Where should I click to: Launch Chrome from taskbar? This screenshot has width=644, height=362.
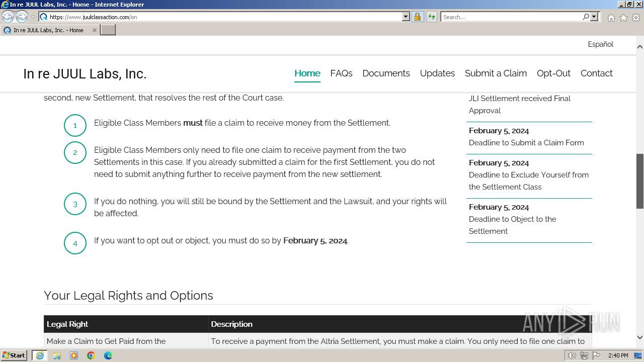pos(91,355)
